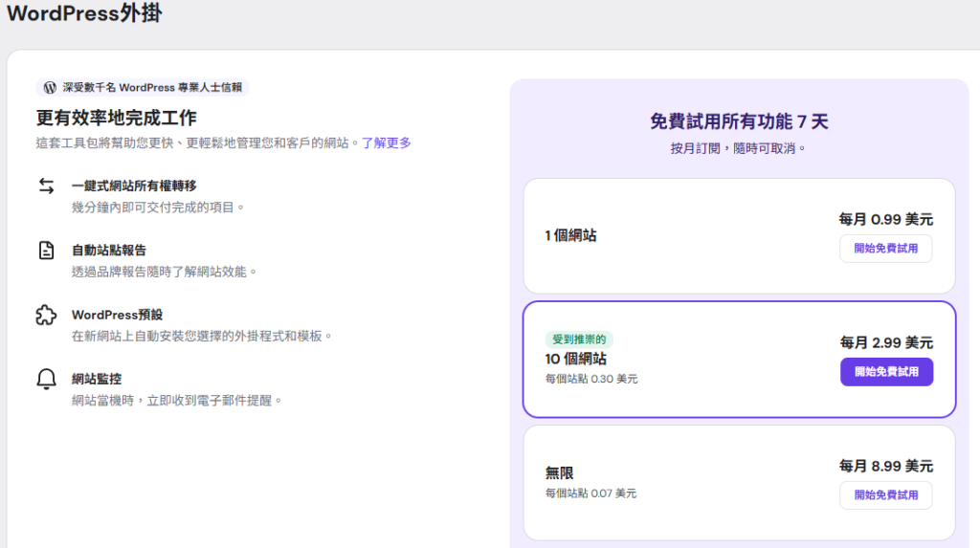Click the 1 個網站 plan title
The width and height of the screenshot is (980, 548).
pyautogui.click(x=570, y=235)
